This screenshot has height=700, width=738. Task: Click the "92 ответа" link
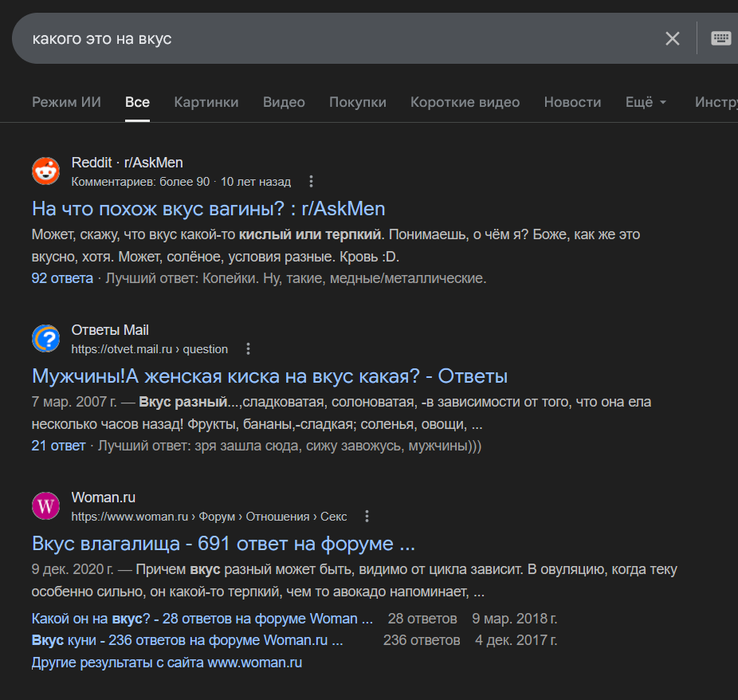click(x=62, y=278)
